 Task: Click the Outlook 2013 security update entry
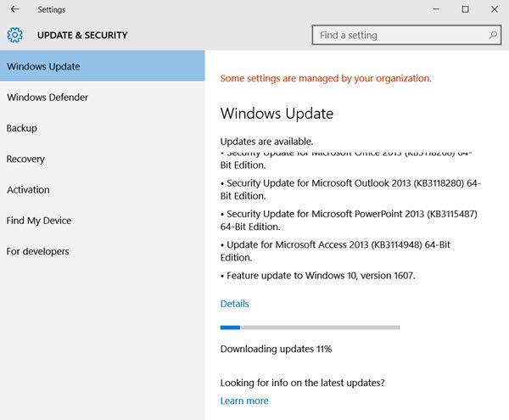point(350,189)
